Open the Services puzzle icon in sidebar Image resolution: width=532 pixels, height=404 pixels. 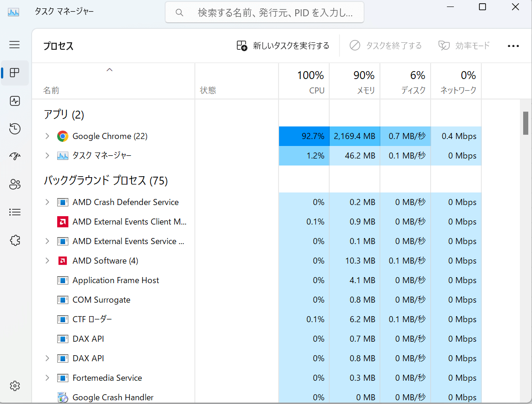click(x=14, y=240)
